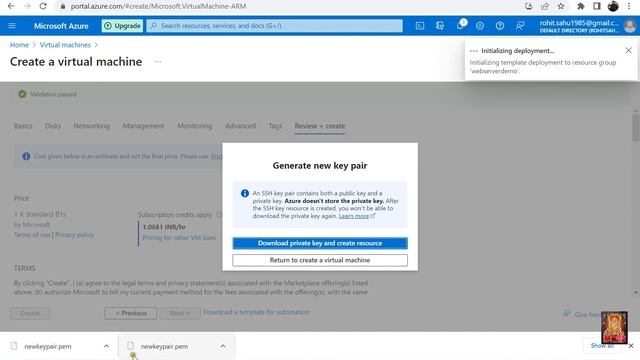Click the Give feedback link
Viewport: 640px width, 360px height.
tap(582, 314)
